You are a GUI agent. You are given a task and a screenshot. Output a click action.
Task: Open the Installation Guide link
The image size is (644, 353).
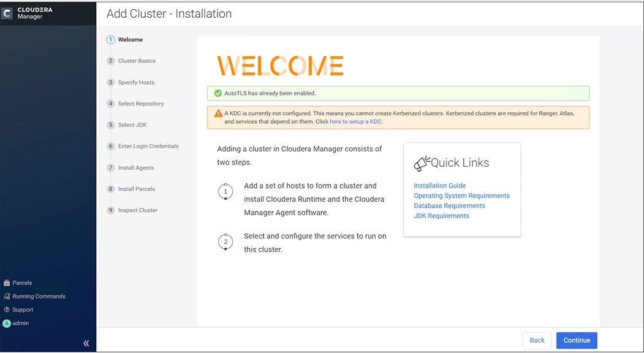tap(439, 186)
